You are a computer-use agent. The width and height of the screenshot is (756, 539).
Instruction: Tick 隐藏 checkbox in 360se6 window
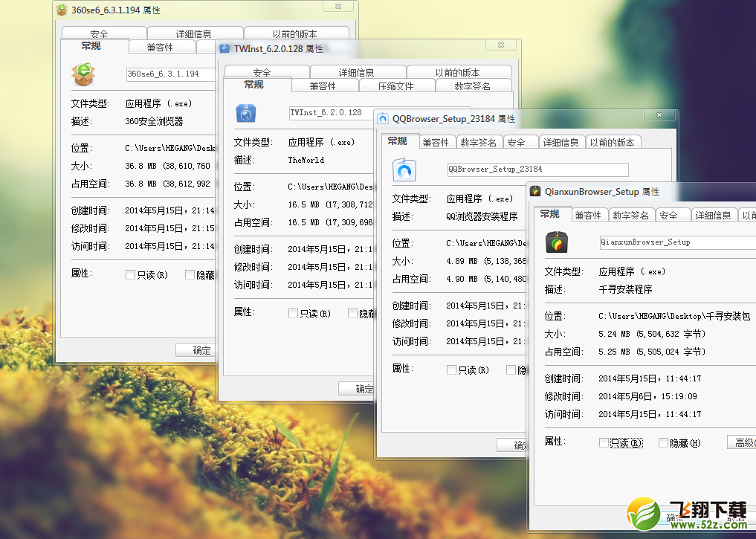pyautogui.click(x=190, y=275)
